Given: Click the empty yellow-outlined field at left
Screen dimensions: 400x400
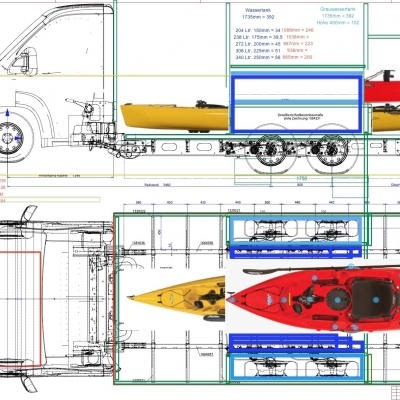Looking at the screenshot, I should 50,200.
